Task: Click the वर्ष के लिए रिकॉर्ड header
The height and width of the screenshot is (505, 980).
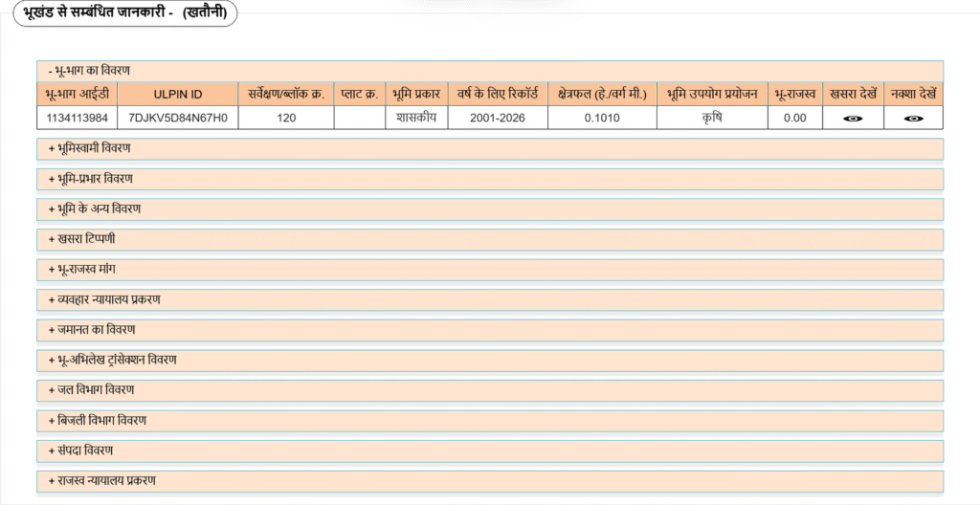Action: click(x=498, y=95)
